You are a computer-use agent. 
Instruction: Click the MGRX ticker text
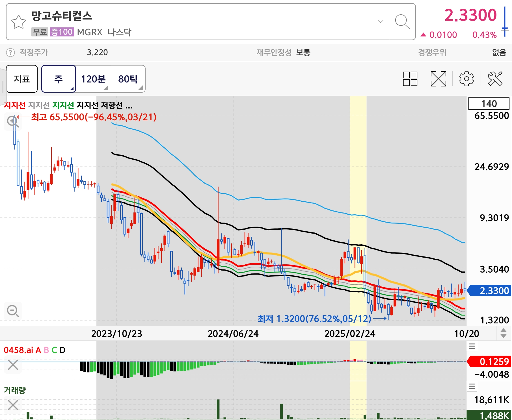pyautogui.click(x=90, y=32)
